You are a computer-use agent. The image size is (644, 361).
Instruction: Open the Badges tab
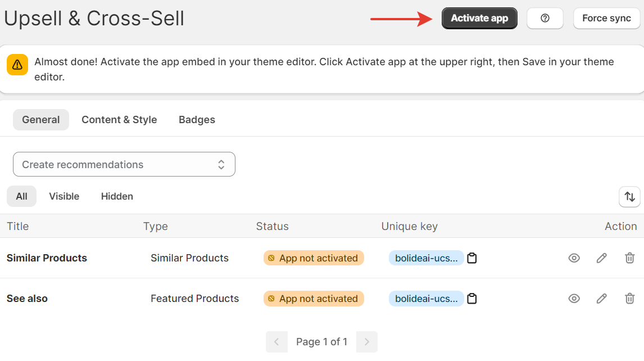point(196,119)
